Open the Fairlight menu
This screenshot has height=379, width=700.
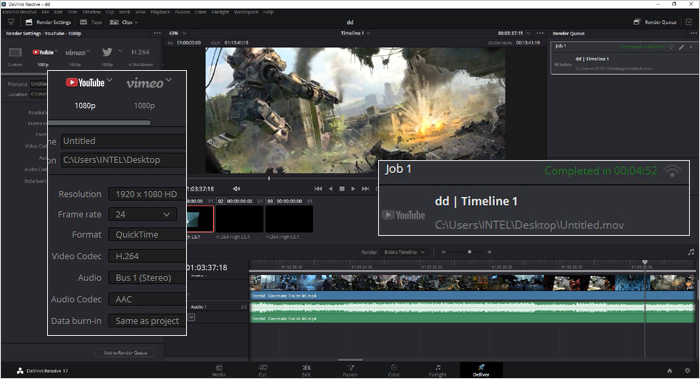(x=220, y=12)
